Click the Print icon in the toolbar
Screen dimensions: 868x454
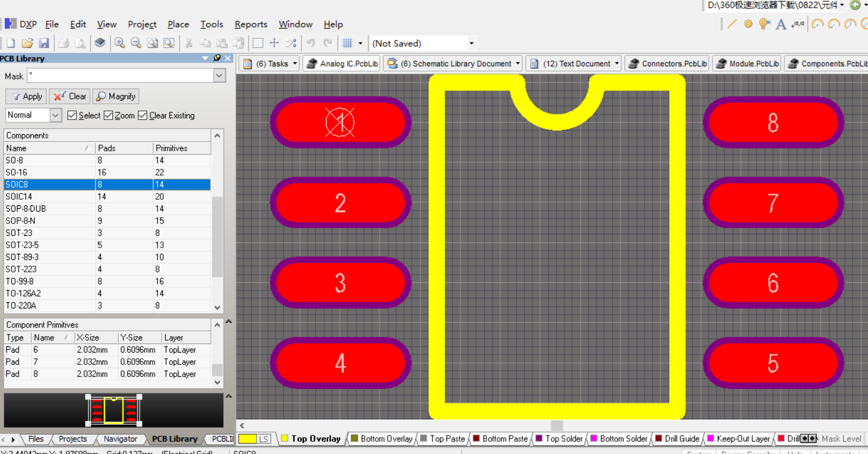click(x=64, y=43)
